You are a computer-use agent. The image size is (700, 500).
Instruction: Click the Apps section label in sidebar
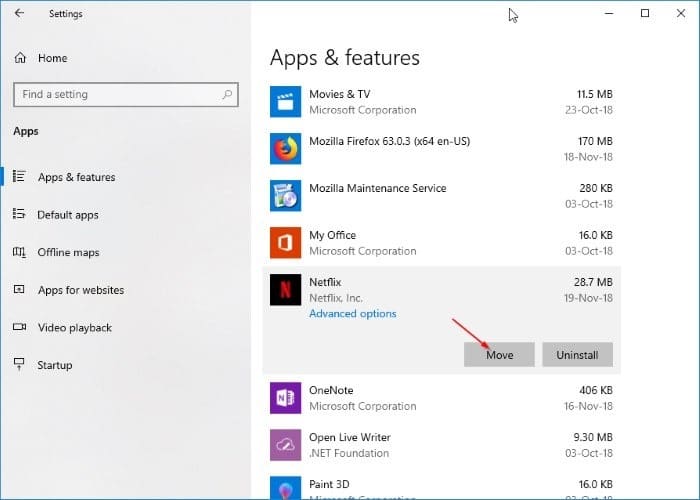click(x=26, y=131)
